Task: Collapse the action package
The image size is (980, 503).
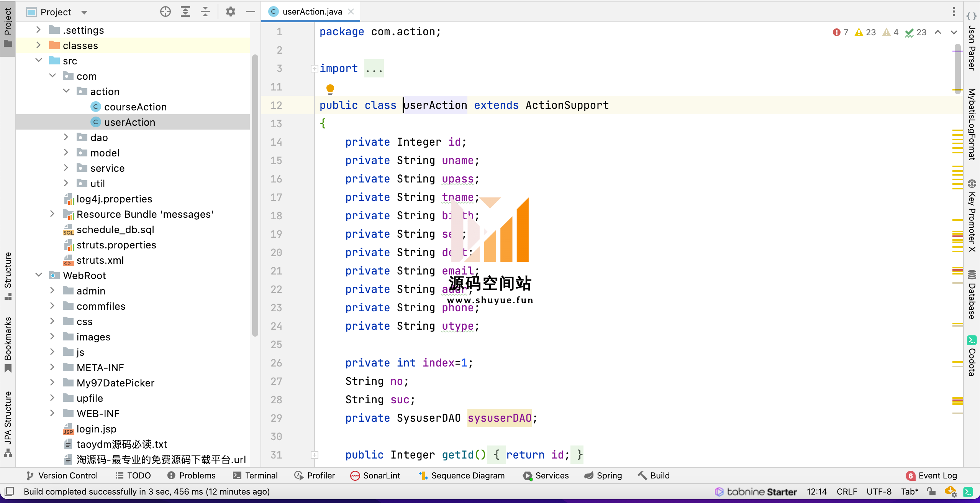Action: (x=66, y=91)
